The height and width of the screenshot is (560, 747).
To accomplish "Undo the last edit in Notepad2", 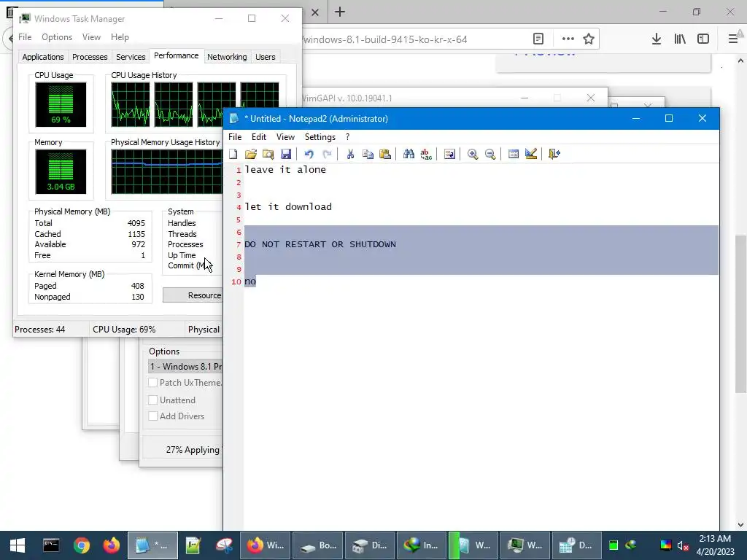I will tap(309, 154).
